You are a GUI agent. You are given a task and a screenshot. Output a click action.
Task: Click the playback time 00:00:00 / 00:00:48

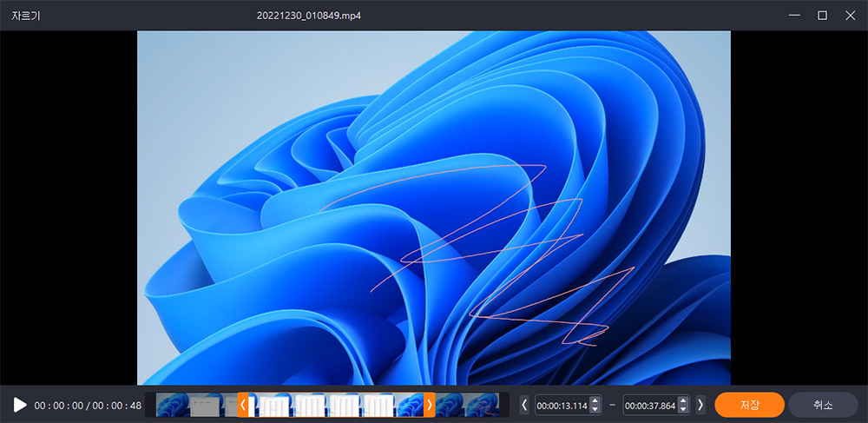(88, 406)
